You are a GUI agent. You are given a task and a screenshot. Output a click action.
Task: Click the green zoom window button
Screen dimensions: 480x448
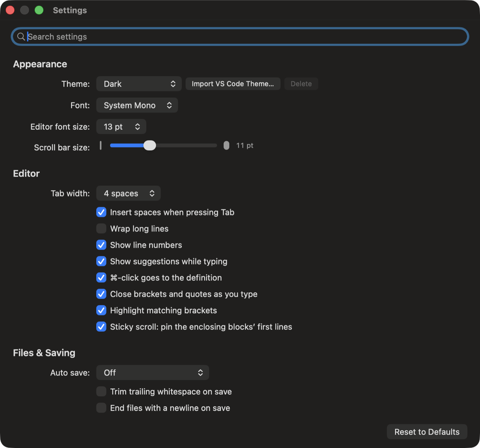tap(39, 10)
